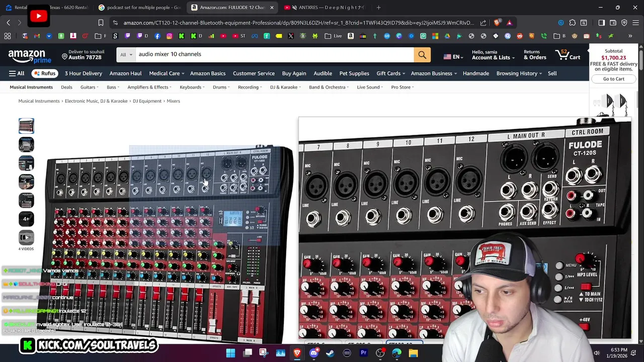Open Adobe Premiere Pro taskbar icon

pos(363,353)
